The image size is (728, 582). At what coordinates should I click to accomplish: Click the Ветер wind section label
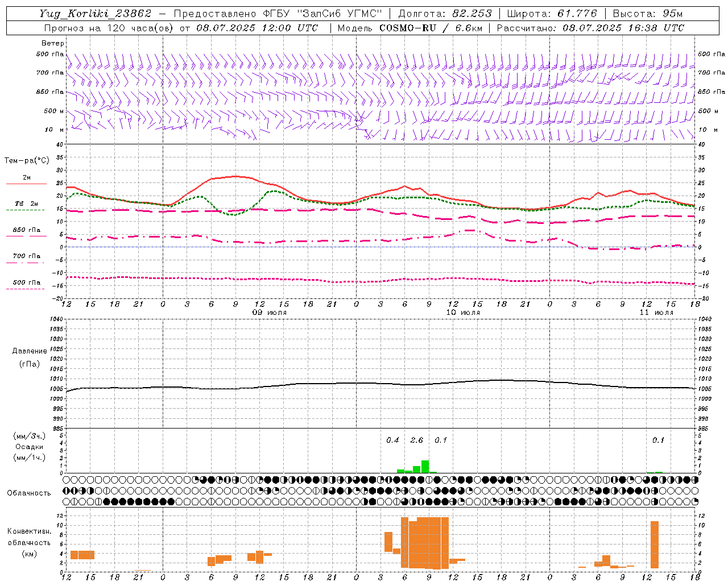pos(53,43)
